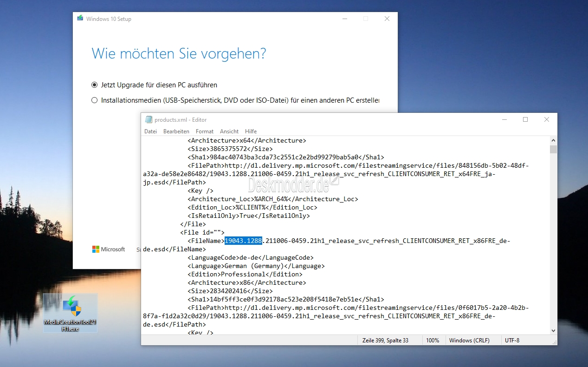
Task: Click the <IsRetailOnly>True</IsRetailOnly> line
Action: 249,216
